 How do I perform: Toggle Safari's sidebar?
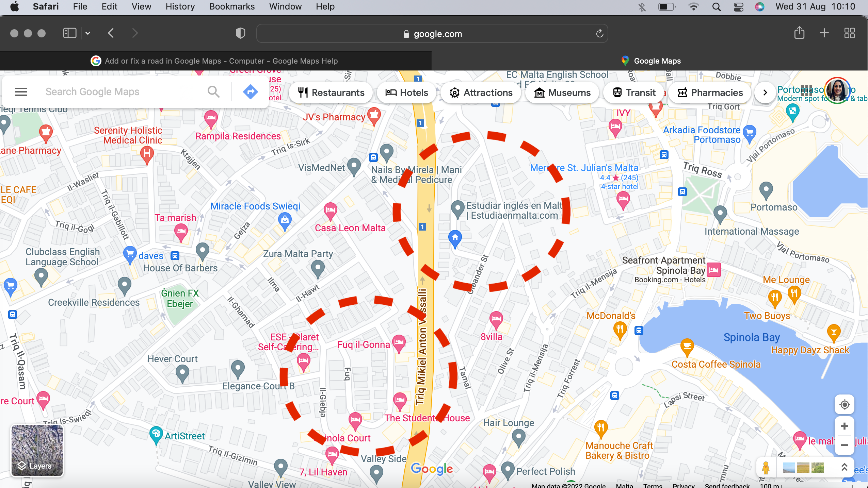click(x=70, y=33)
